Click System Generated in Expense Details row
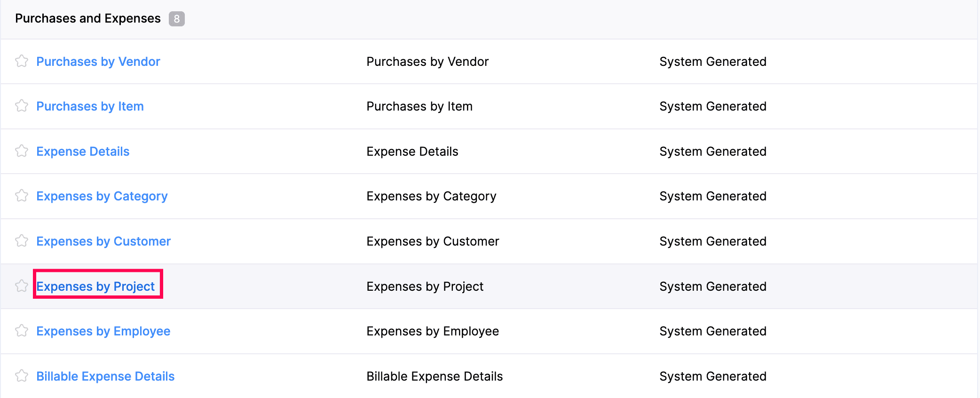 713,151
